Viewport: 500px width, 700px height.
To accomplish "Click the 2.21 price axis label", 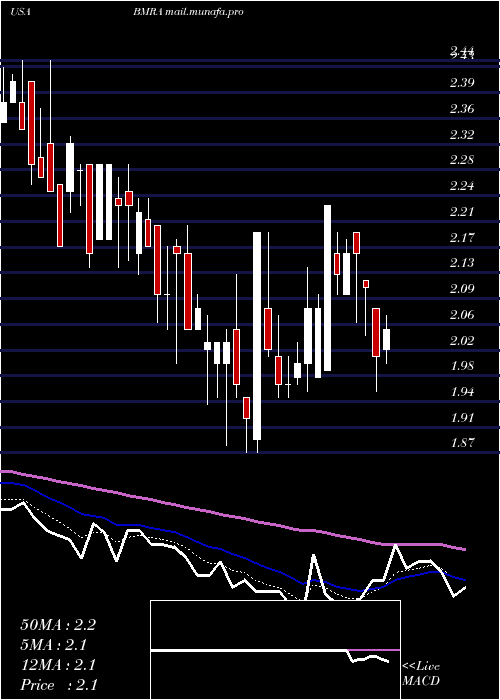I will point(462,212).
